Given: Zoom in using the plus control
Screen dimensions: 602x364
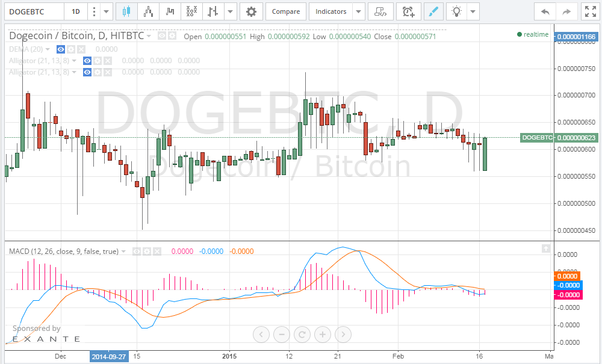Looking at the screenshot, I should 322,335.
